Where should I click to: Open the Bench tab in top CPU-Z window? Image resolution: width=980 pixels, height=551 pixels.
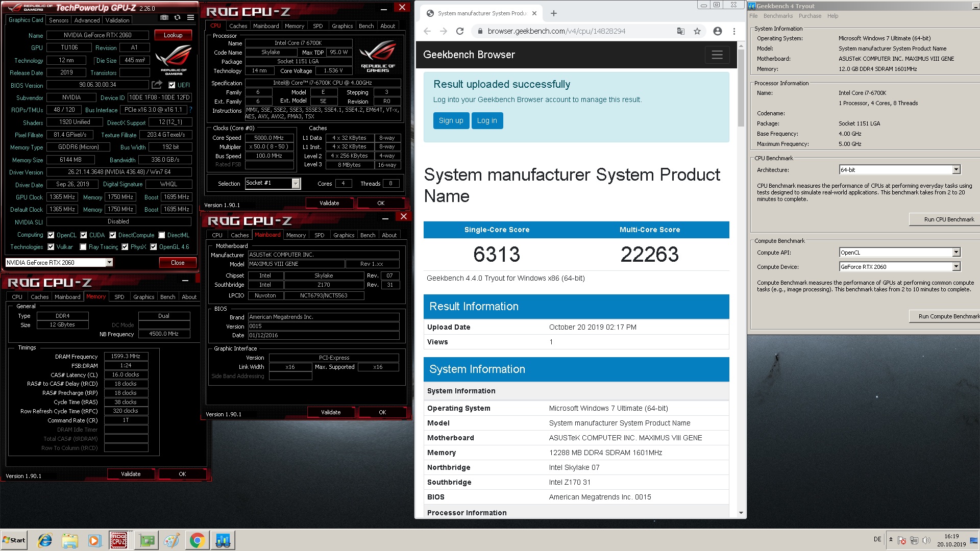click(366, 26)
